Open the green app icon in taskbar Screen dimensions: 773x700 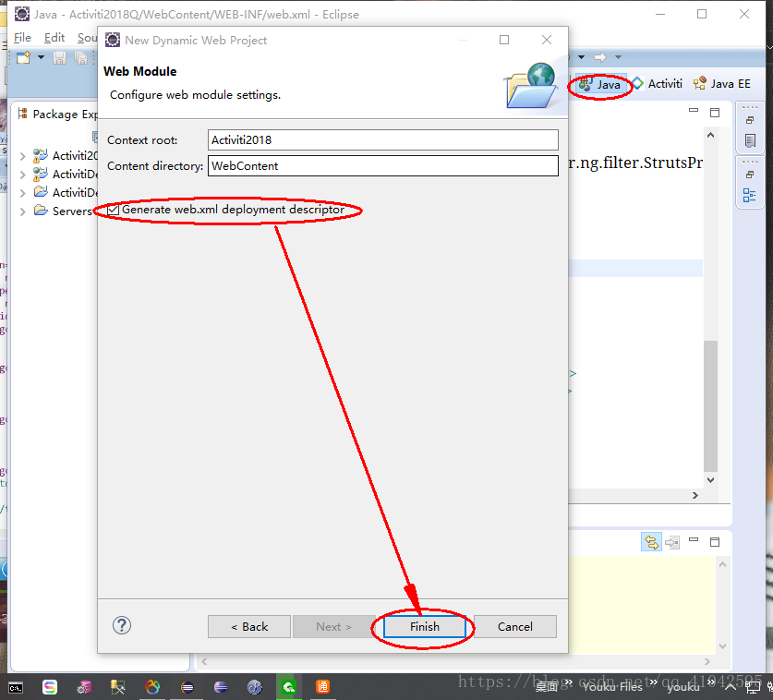289,687
